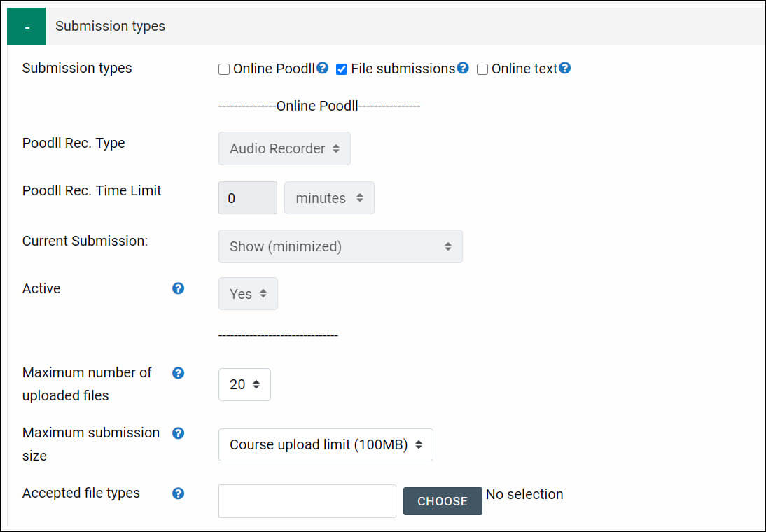The image size is (766, 532).
Task: Click the 'Poodll Rec. Time Limit' label
Action: (x=92, y=190)
